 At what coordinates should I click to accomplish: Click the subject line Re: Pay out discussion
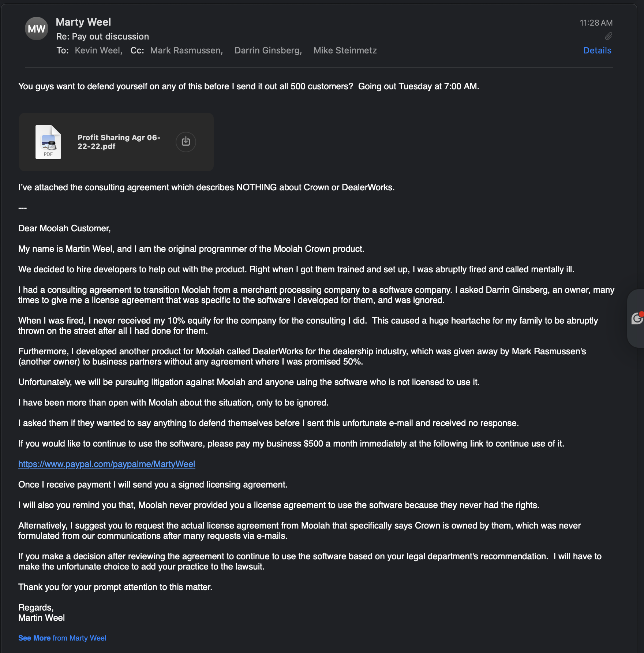pyautogui.click(x=102, y=37)
